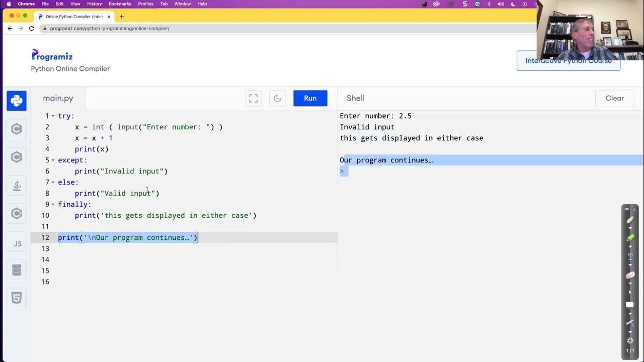Pick the text annotation tool
Screen dimensions: 644x362
[630, 256]
